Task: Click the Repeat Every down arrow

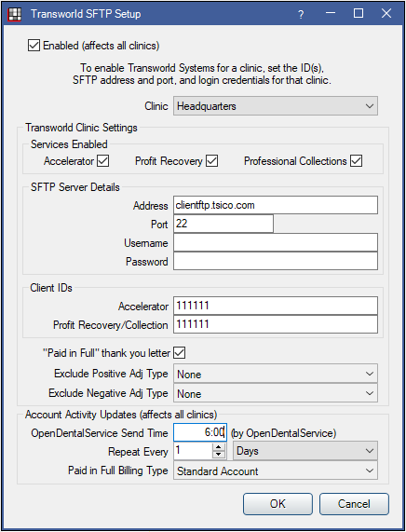Action: click(219, 455)
